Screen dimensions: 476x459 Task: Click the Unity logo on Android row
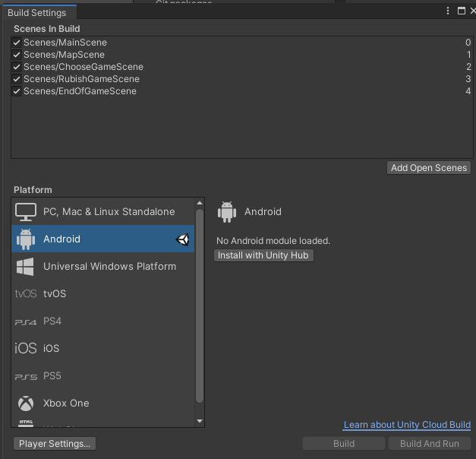[182, 239]
